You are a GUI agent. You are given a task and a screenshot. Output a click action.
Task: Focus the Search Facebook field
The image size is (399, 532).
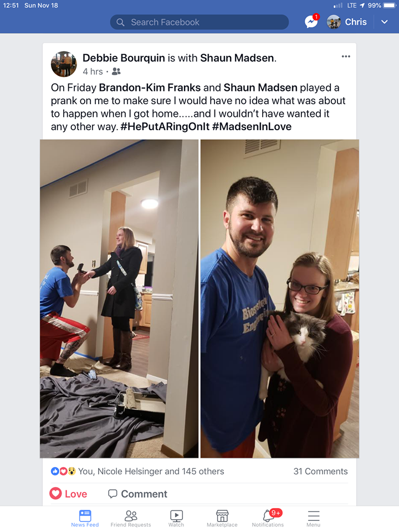(199, 22)
